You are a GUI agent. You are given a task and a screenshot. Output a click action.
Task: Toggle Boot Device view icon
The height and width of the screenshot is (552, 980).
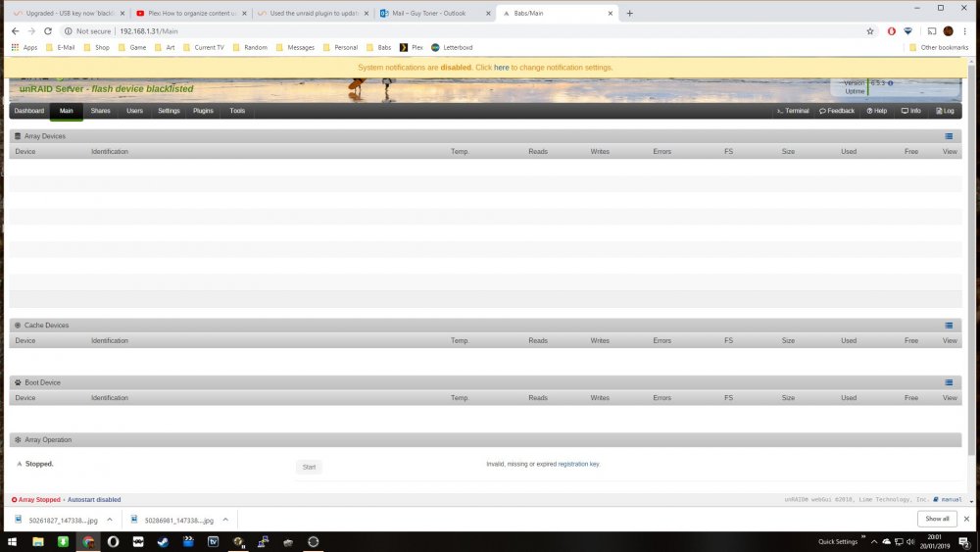click(949, 382)
